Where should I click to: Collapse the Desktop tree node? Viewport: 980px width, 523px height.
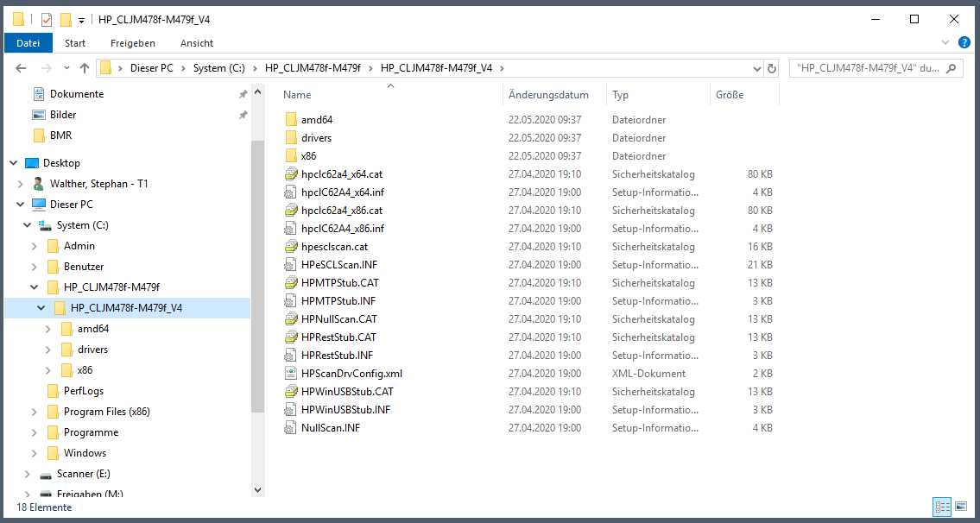(13, 163)
